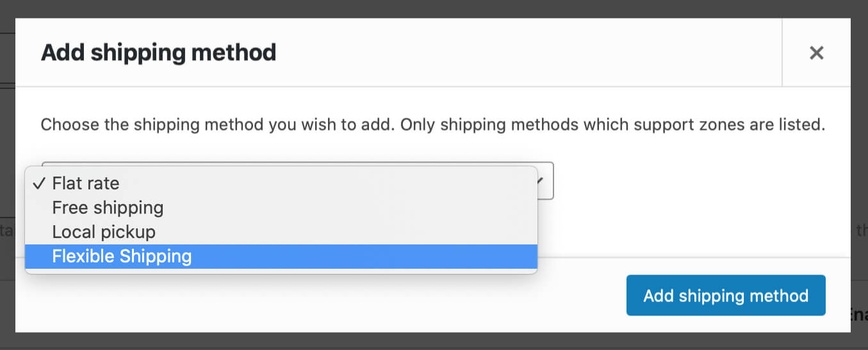Click the empty dialog header right of the title
Screen dimensions: 868x350
528,52
